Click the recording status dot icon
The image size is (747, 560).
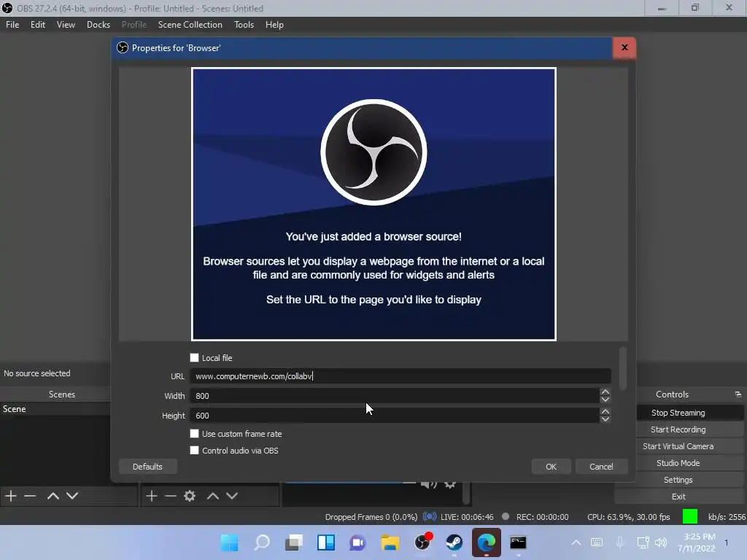[506, 517]
